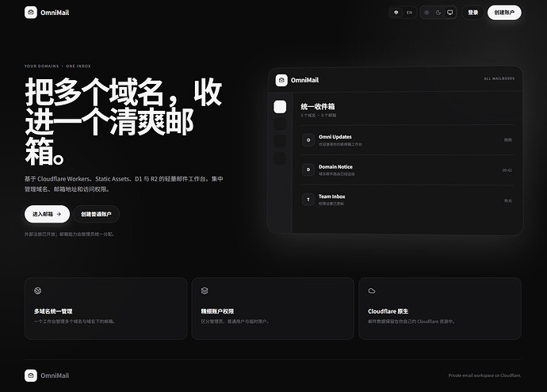The width and height of the screenshot is (547, 392).
Task: Click the cloud icon on Cloudflare 原生 card
Action: pyautogui.click(x=372, y=291)
